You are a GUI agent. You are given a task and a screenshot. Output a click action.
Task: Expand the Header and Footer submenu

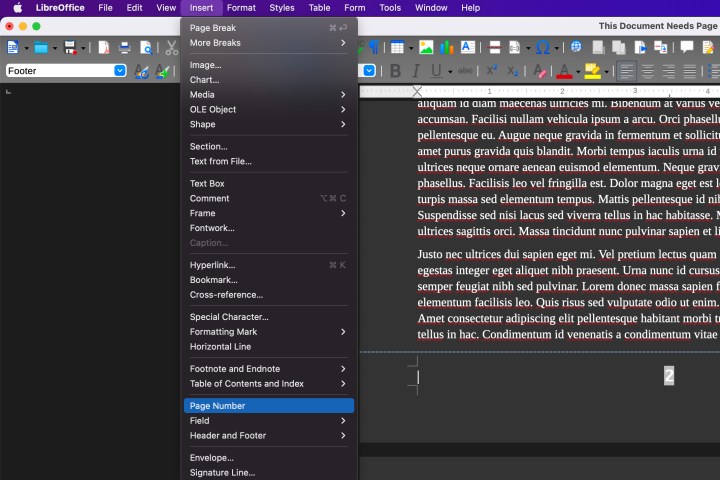269,435
